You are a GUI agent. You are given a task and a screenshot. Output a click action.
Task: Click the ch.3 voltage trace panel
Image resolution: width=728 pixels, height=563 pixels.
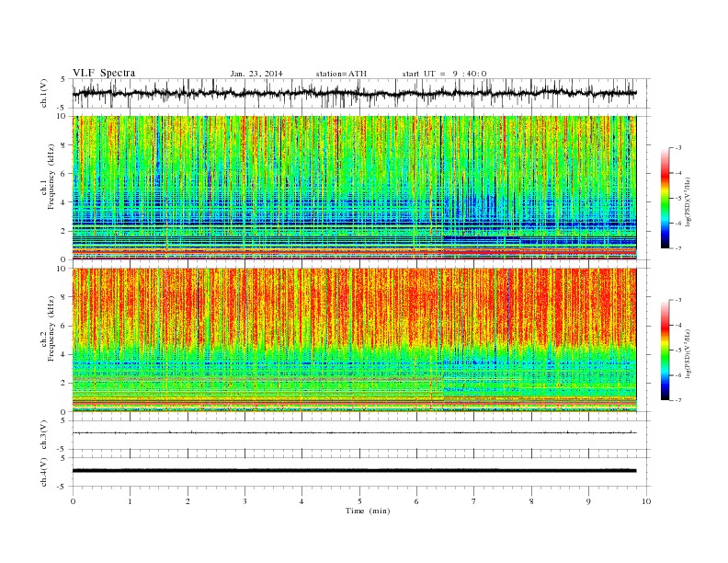tap(361, 435)
